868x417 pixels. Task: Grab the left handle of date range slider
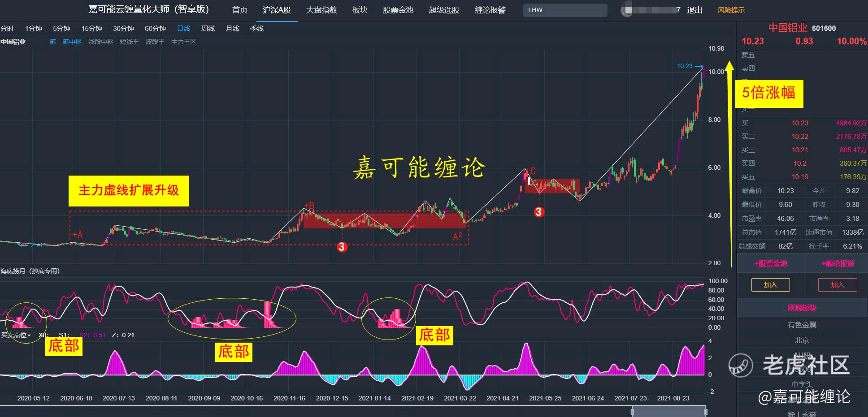click(633, 412)
